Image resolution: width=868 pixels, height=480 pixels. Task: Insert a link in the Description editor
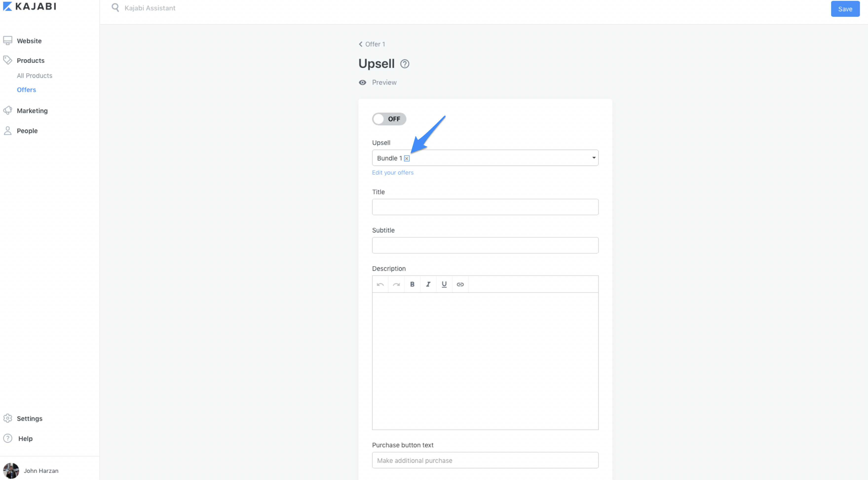(x=460, y=284)
